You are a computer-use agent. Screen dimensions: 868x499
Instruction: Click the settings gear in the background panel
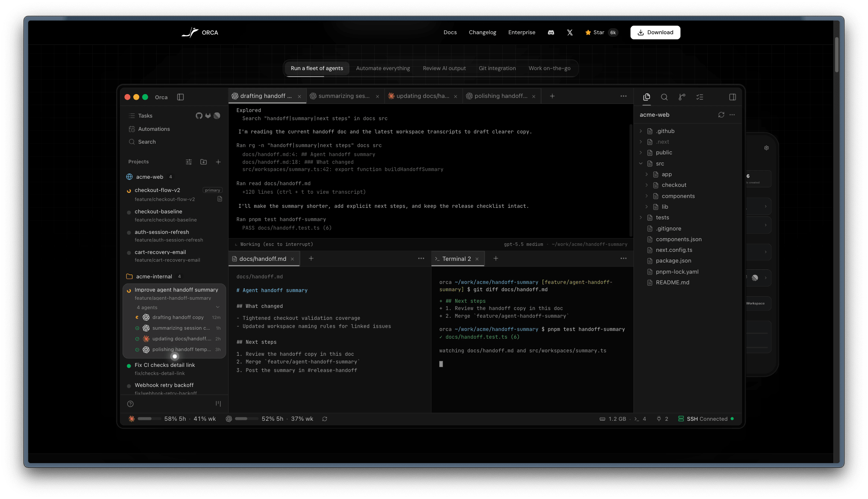tap(766, 148)
